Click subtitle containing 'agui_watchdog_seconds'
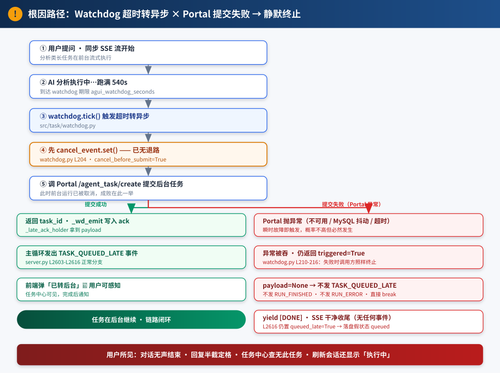The image size is (500, 373). coord(97,92)
